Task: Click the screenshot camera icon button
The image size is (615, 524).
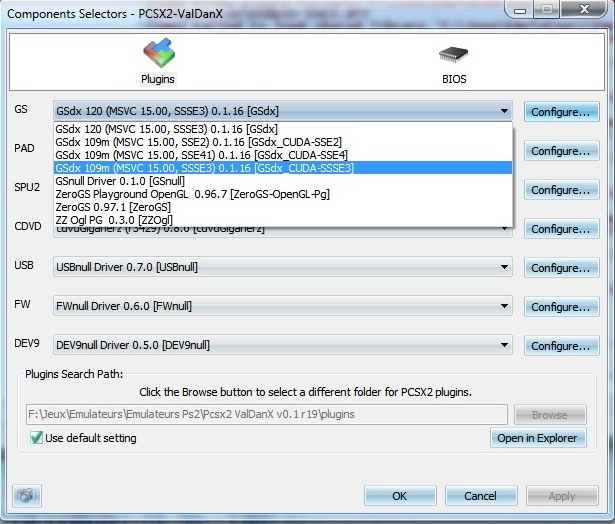Action: [x=27, y=496]
